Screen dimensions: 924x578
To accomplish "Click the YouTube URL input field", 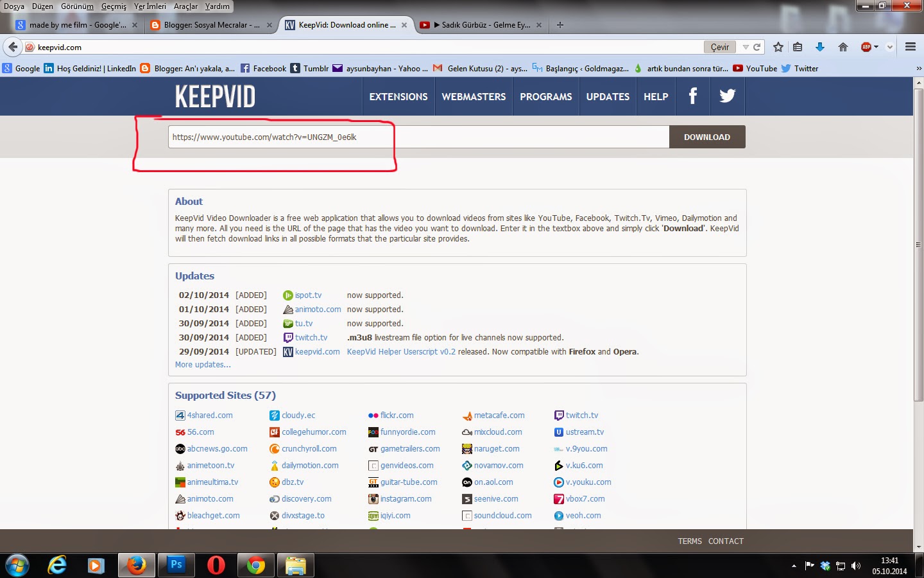I will [418, 137].
